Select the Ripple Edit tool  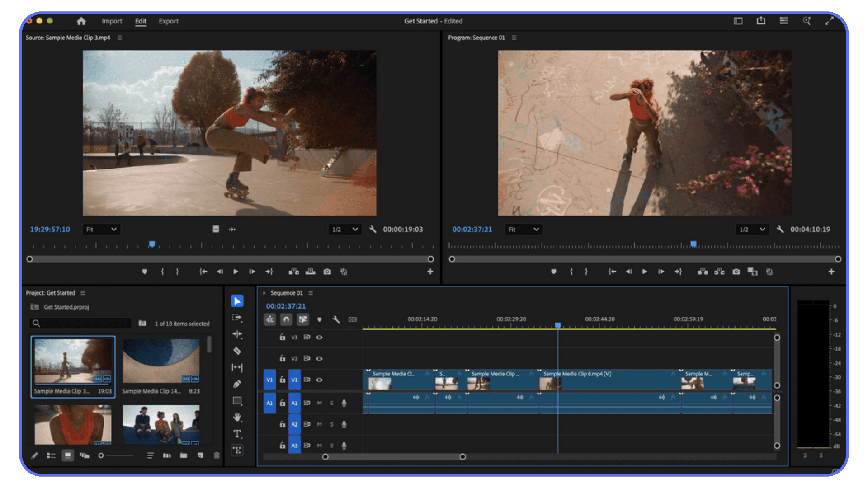point(237,334)
